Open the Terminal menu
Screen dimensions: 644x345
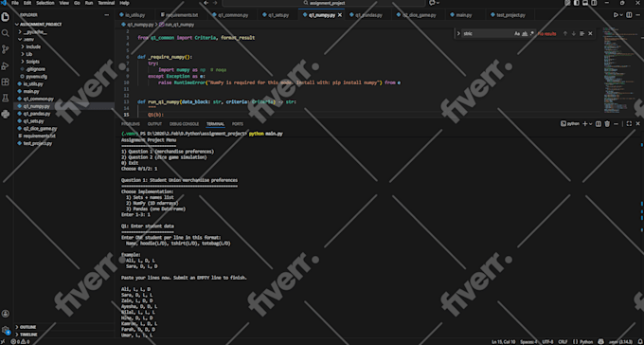pos(106,3)
